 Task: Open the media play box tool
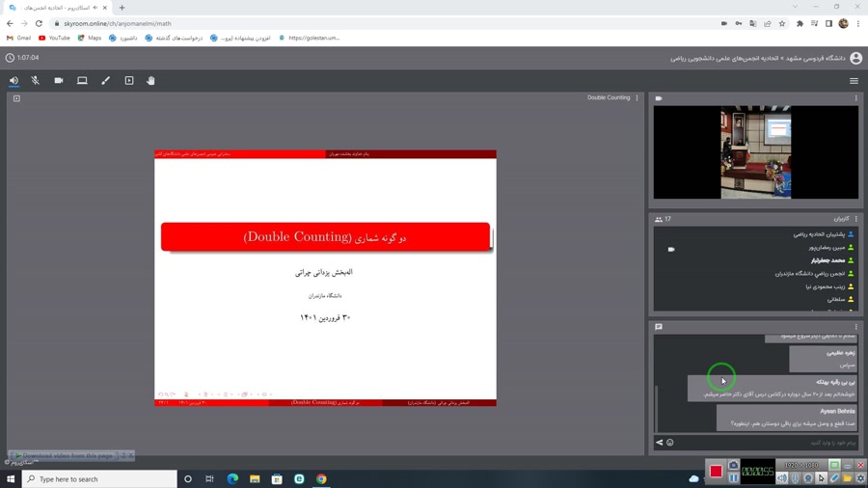tap(129, 81)
